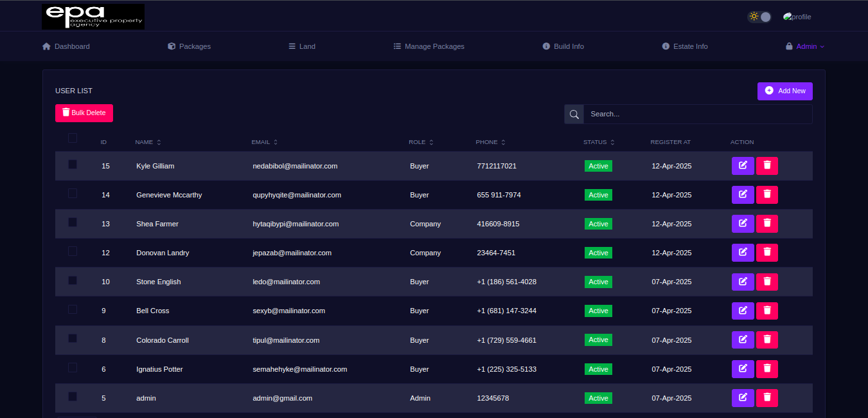
Task: Delete user Kyle Gilliam
Action: tap(767, 166)
